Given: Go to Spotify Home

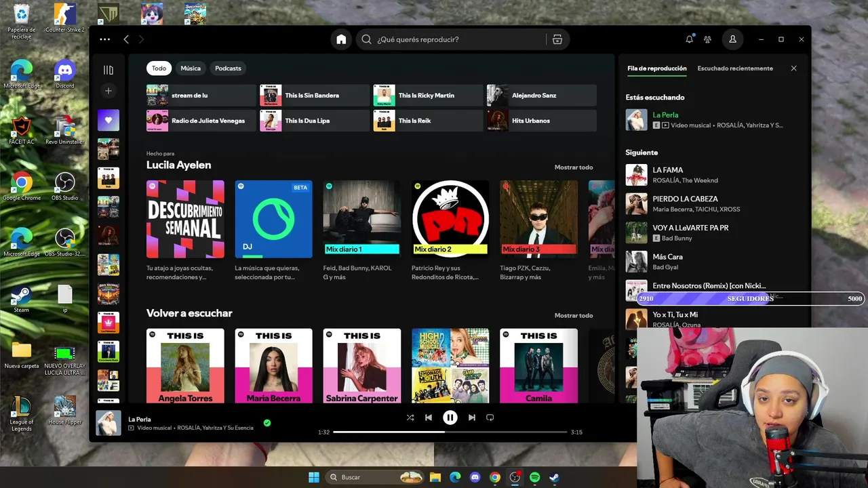Looking at the screenshot, I should click(341, 39).
